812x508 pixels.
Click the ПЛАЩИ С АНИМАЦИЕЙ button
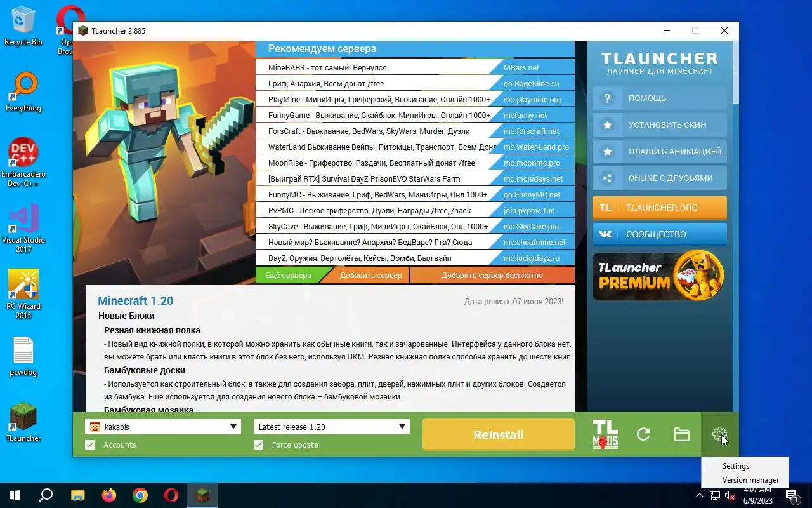pyautogui.click(x=660, y=152)
